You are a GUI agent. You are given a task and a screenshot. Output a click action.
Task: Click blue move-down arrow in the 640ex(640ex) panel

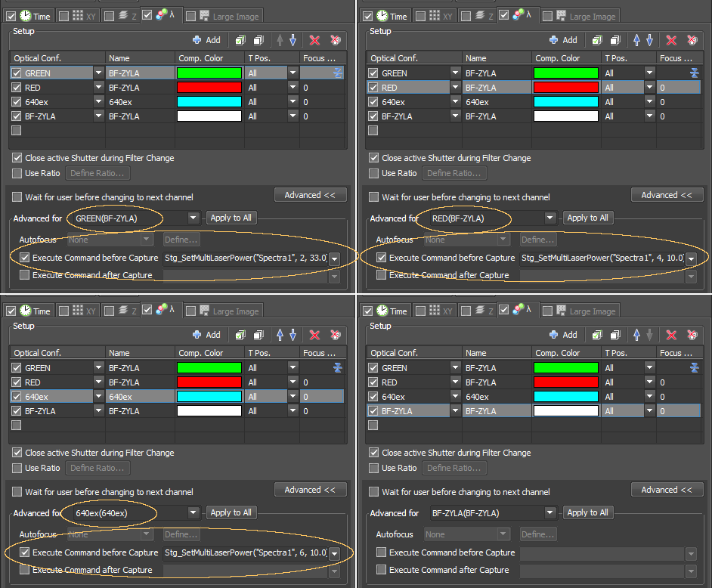[293, 335]
